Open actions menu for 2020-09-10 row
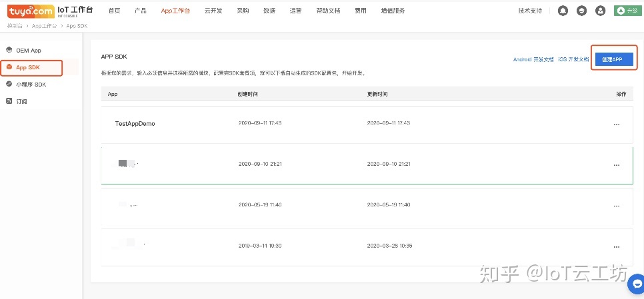Viewport: 644px width, 299px height. [616, 164]
